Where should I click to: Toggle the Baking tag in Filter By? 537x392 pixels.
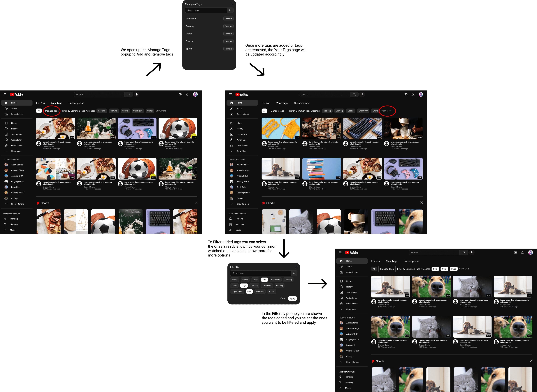[234, 279]
